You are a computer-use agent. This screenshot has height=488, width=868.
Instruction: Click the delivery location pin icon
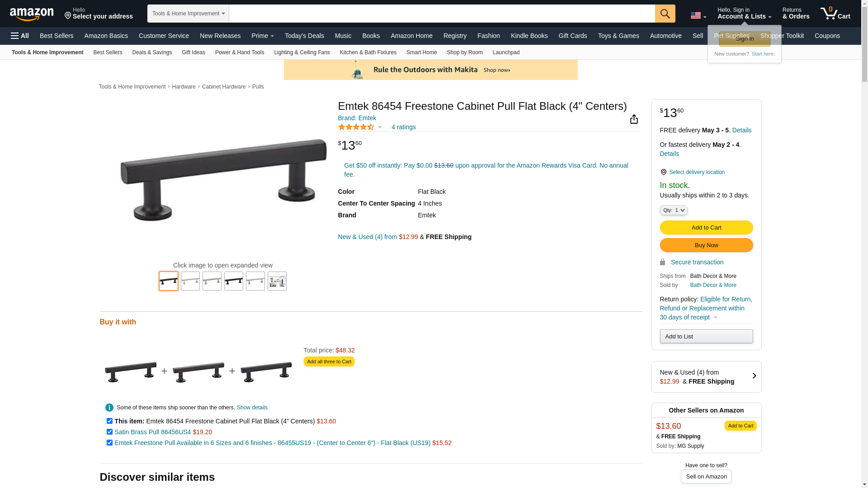pyautogui.click(x=663, y=172)
